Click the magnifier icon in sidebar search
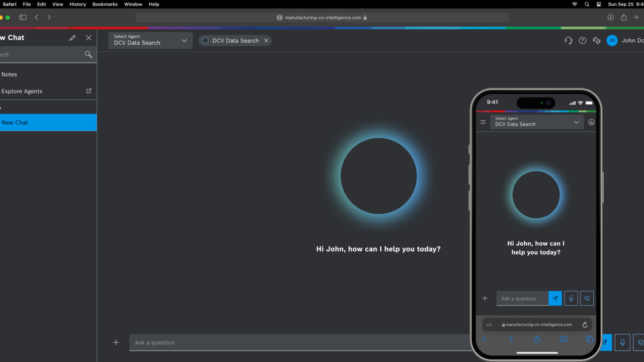The image size is (644, 362). click(x=89, y=54)
